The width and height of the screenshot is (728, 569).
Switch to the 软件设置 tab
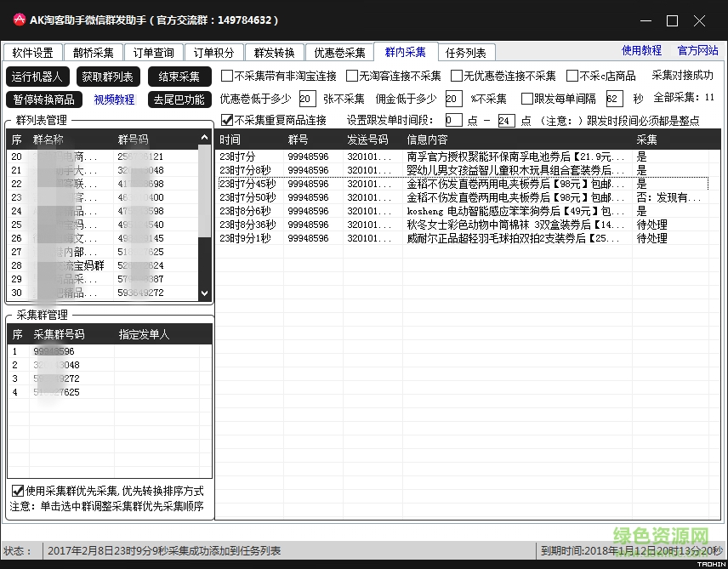point(33,52)
